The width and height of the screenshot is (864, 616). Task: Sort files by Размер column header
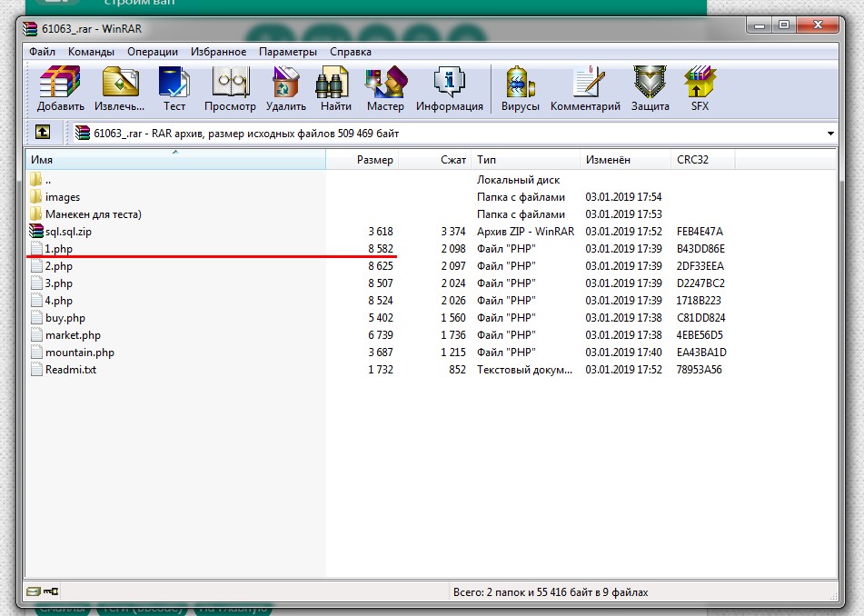[374, 160]
